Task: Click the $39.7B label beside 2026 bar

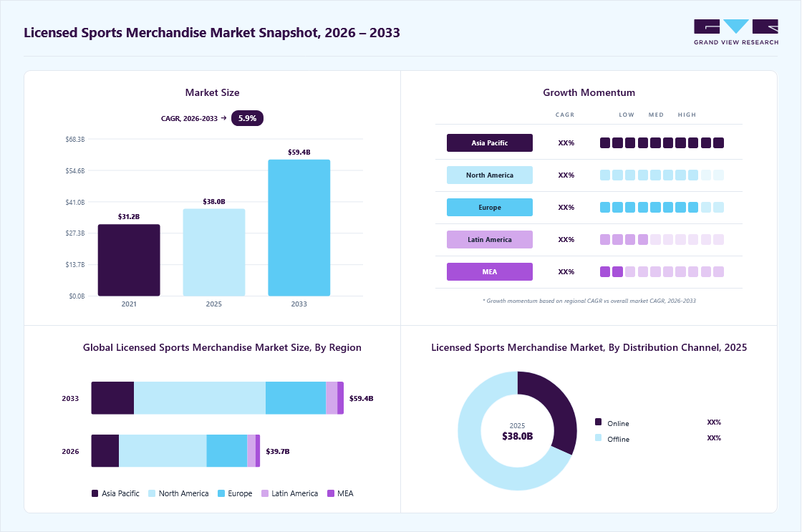Action: point(278,452)
